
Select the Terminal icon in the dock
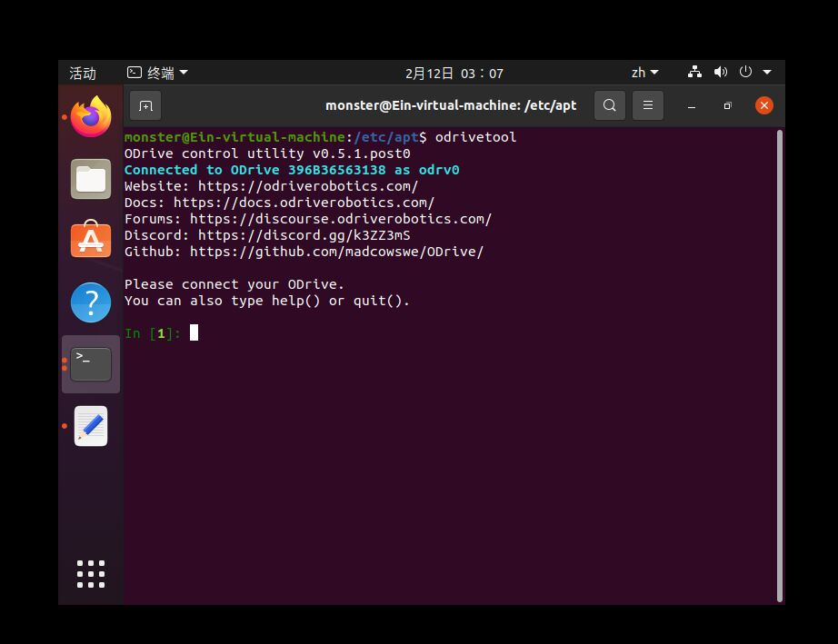[90, 363]
